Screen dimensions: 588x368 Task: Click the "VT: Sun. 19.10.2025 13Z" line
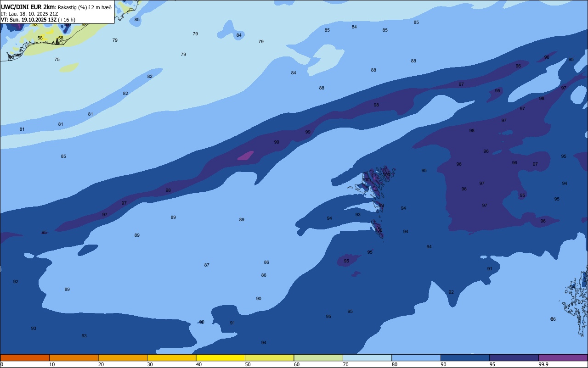[x=28, y=20]
